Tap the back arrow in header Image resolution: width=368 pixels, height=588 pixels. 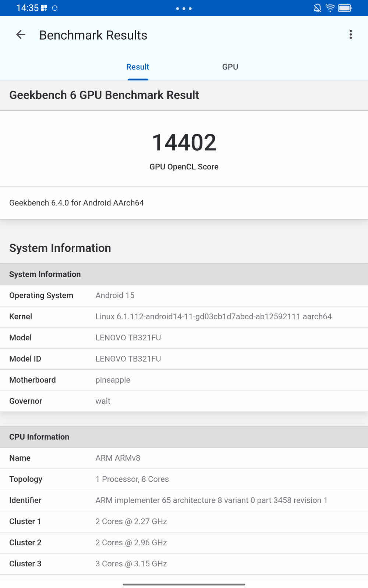21,35
